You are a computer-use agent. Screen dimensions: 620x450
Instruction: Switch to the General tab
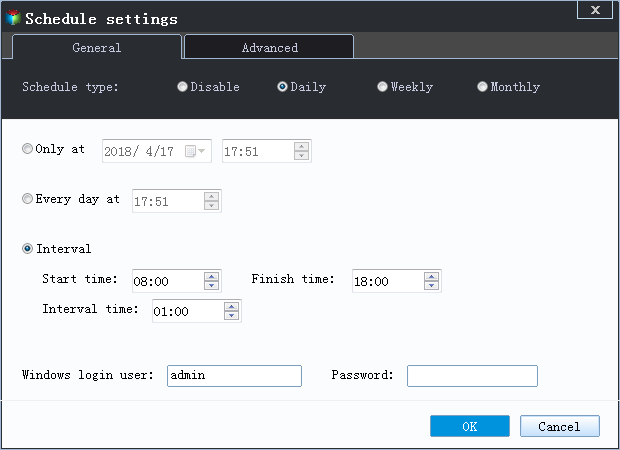tap(97, 47)
